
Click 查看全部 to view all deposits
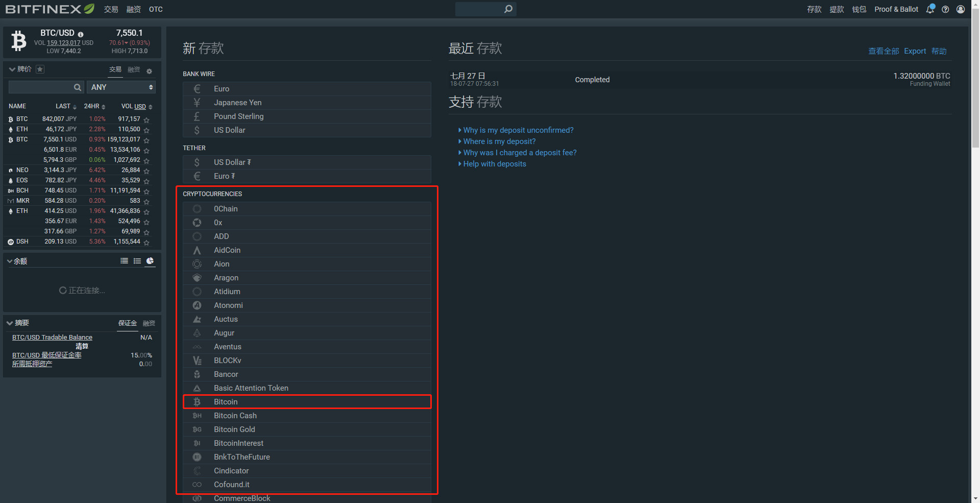[884, 51]
